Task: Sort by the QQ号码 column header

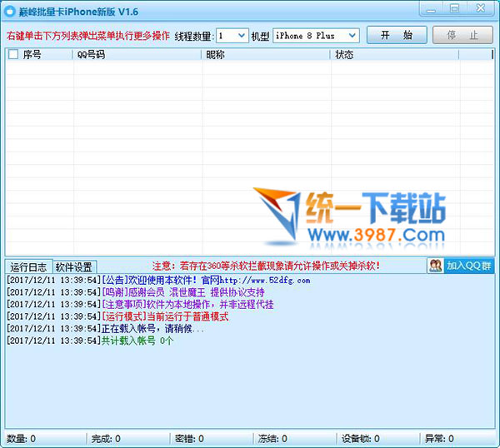Action: pos(137,55)
